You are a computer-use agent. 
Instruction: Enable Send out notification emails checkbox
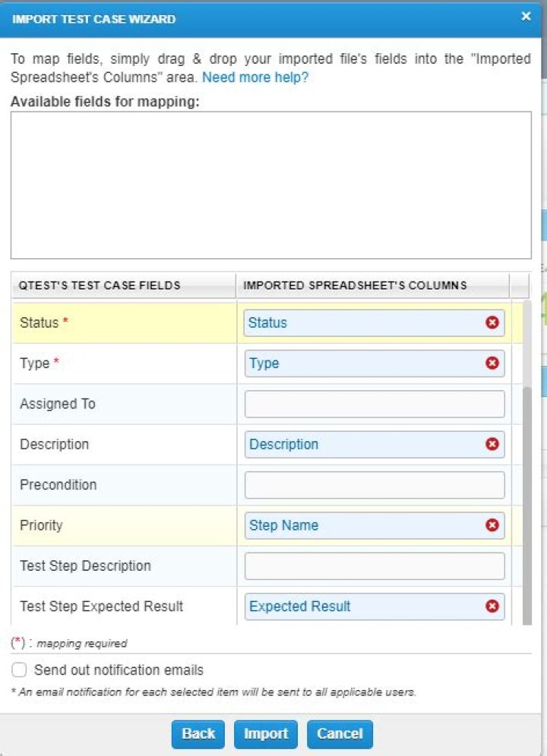point(20,670)
